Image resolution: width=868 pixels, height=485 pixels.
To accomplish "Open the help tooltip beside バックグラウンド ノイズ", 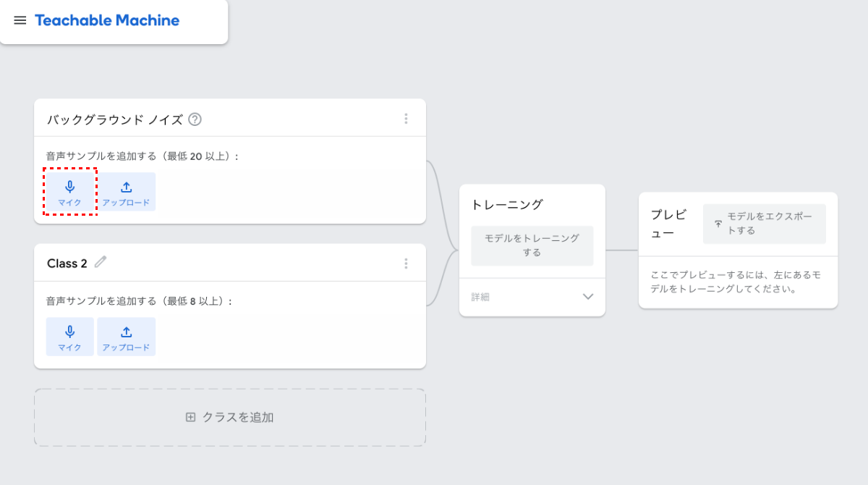I will point(193,117).
